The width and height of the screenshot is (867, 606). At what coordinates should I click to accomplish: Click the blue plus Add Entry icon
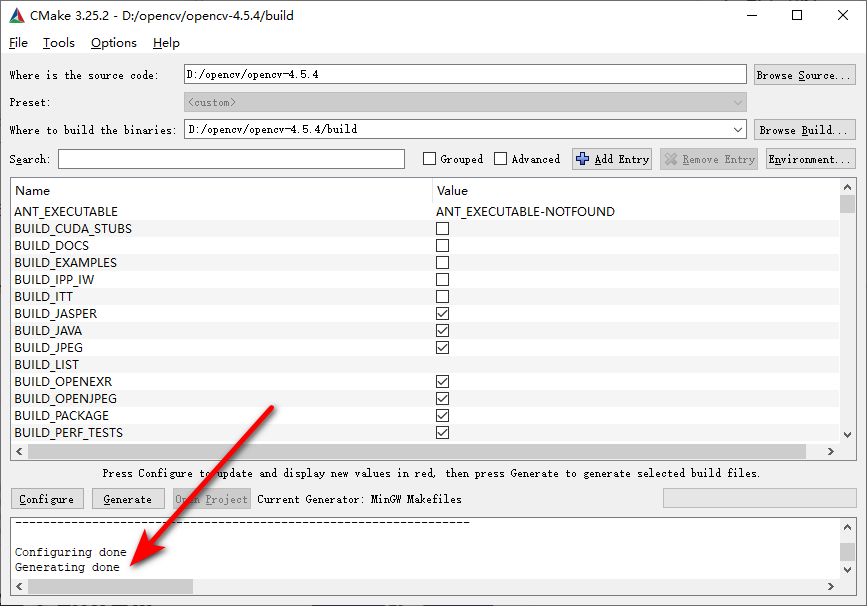click(x=582, y=159)
